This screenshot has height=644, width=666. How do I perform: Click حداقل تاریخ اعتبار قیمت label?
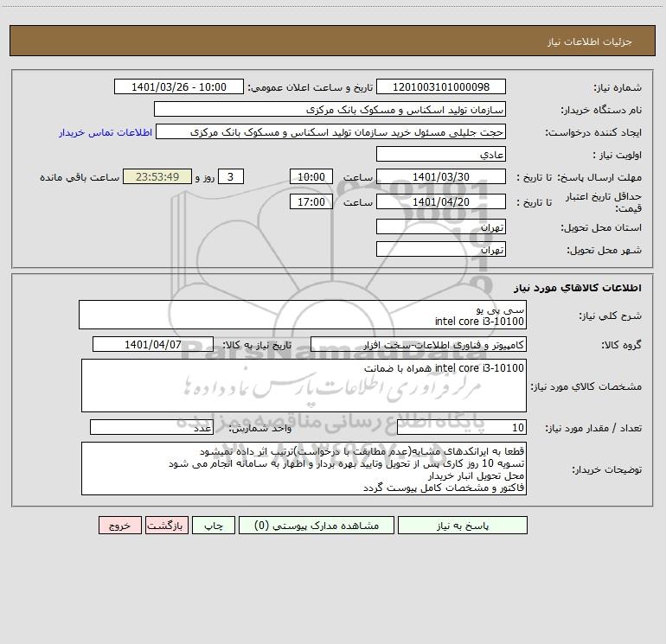pos(604,202)
